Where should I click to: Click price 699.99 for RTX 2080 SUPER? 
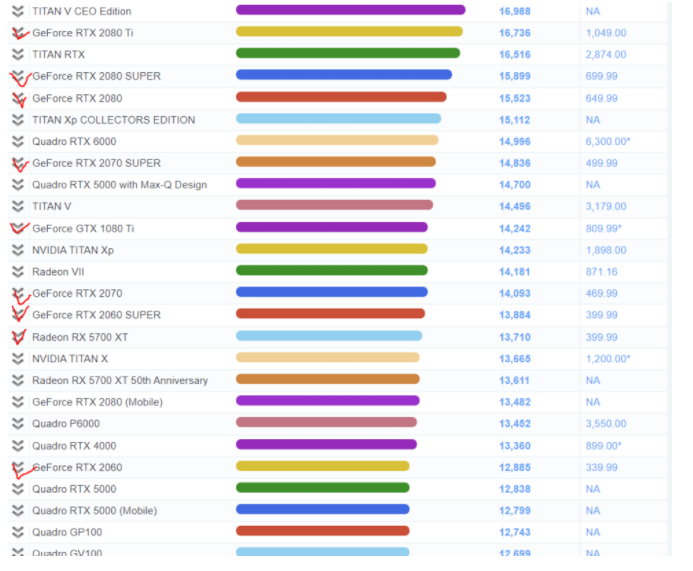602,76
